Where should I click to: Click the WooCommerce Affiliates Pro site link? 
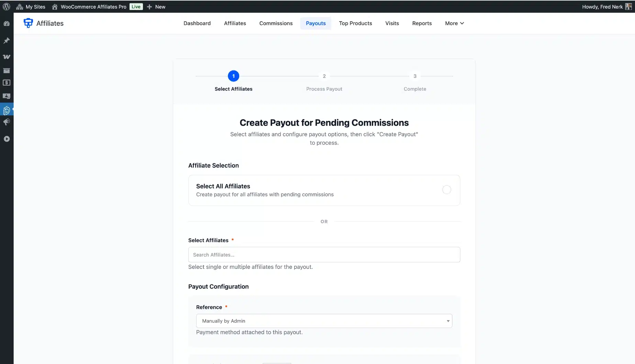click(x=93, y=7)
